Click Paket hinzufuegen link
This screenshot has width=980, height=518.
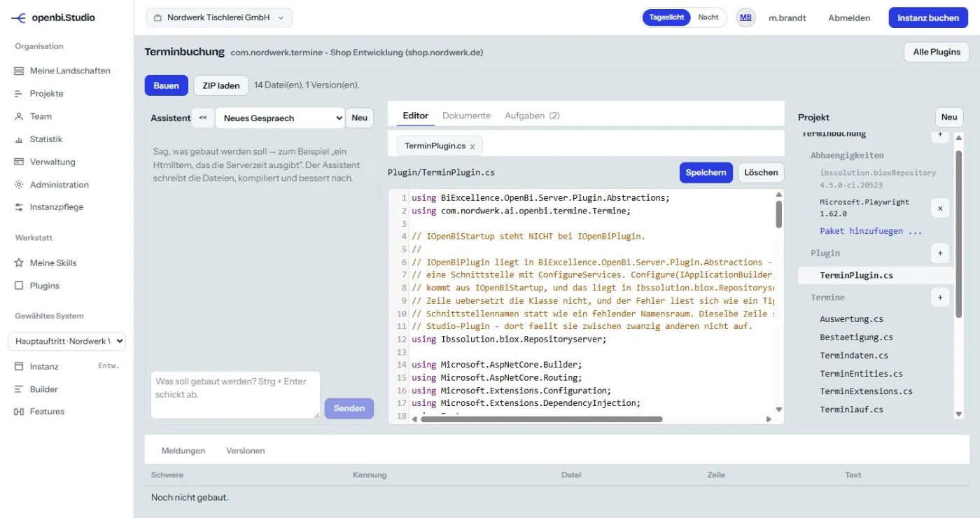[x=871, y=231]
